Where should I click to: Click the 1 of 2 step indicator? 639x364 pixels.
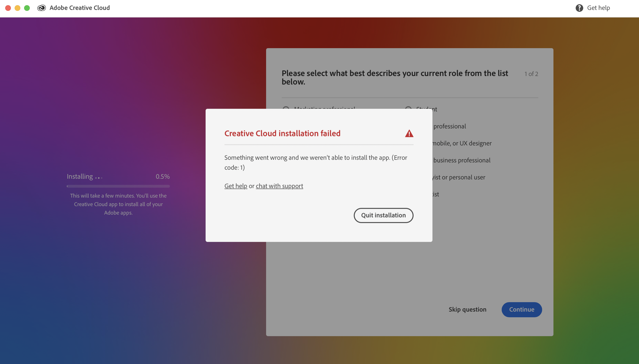tap(531, 74)
